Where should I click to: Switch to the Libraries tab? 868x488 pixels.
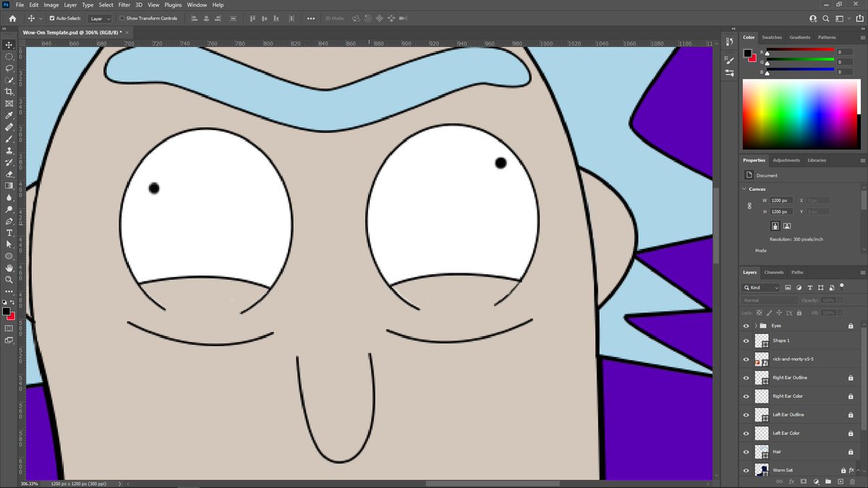click(817, 160)
